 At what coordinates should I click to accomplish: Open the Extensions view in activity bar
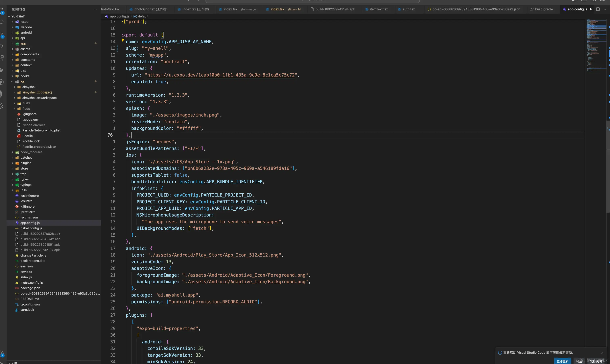tap(1, 58)
